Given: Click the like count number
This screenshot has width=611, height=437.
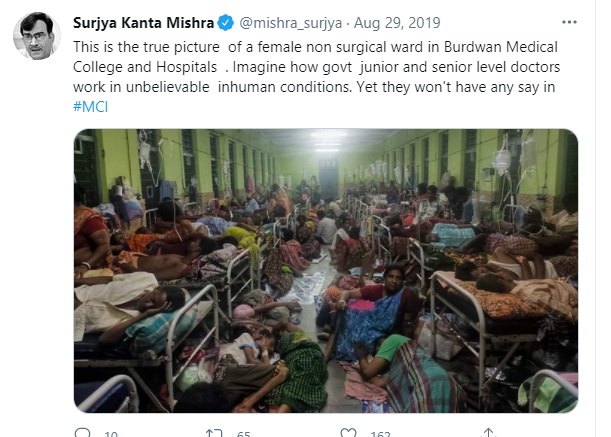Looking at the screenshot, I should click(379, 433).
